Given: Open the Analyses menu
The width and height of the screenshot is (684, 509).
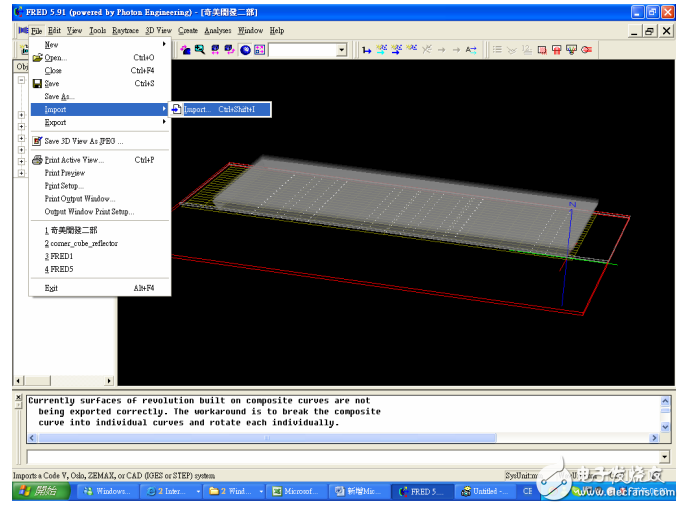Looking at the screenshot, I should [x=217, y=31].
